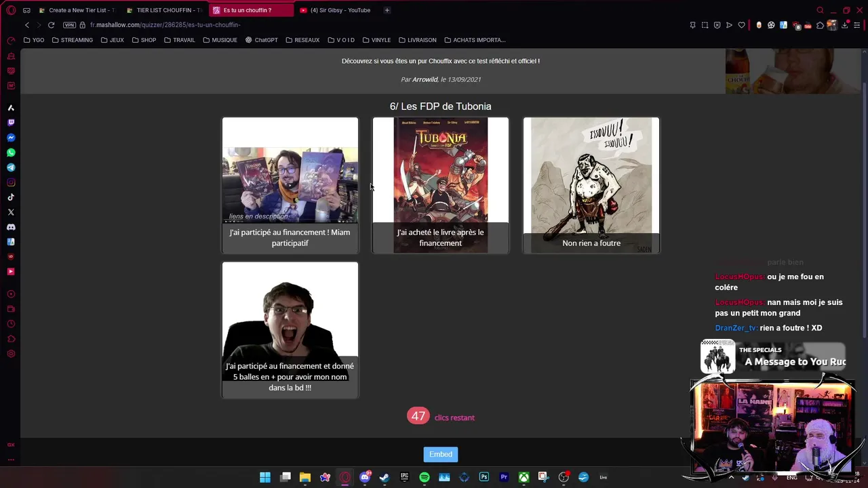
Task: Click the VPN badge in address bar
Action: click(x=69, y=25)
